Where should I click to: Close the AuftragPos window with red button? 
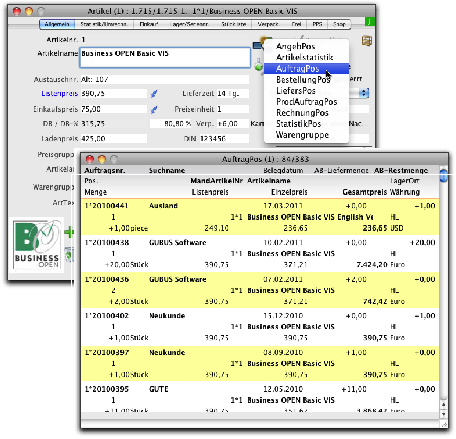click(x=90, y=159)
